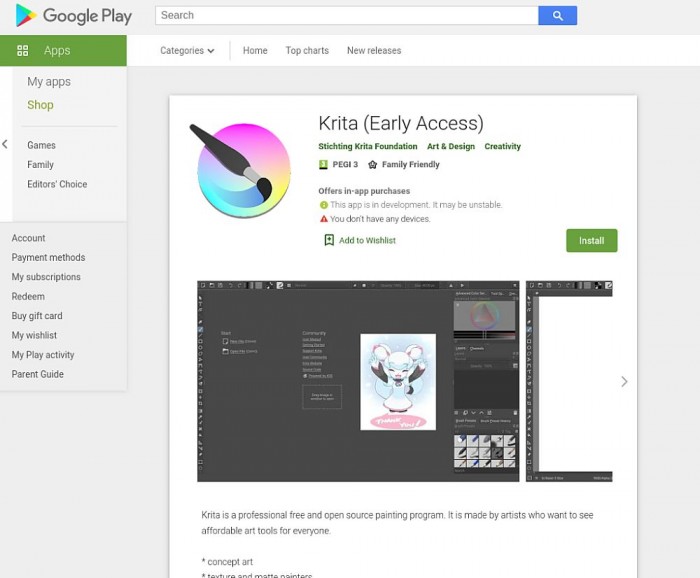Select My wishlist in the sidebar

coord(34,335)
